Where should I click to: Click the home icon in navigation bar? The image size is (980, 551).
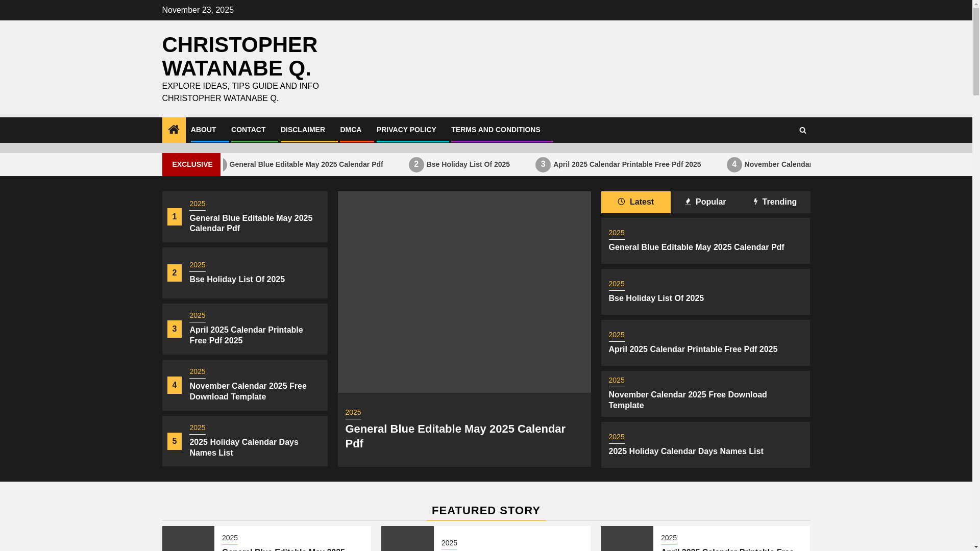174,130
